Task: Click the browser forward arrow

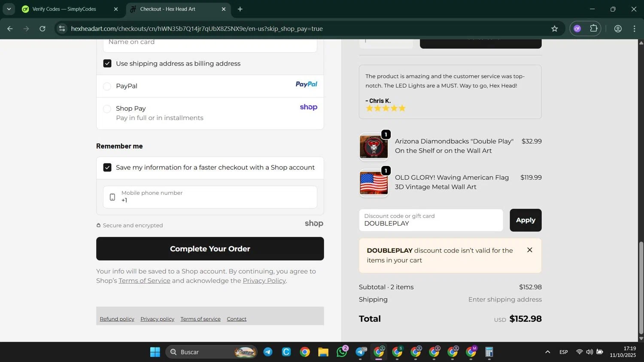Action: point(26,29)
